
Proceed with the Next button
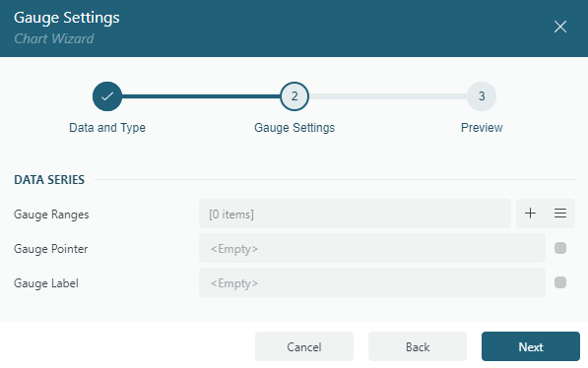click(531, 346)
